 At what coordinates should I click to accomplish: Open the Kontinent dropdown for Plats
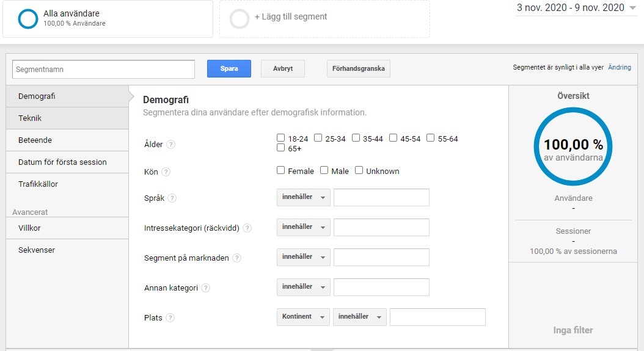coord(303,317)
